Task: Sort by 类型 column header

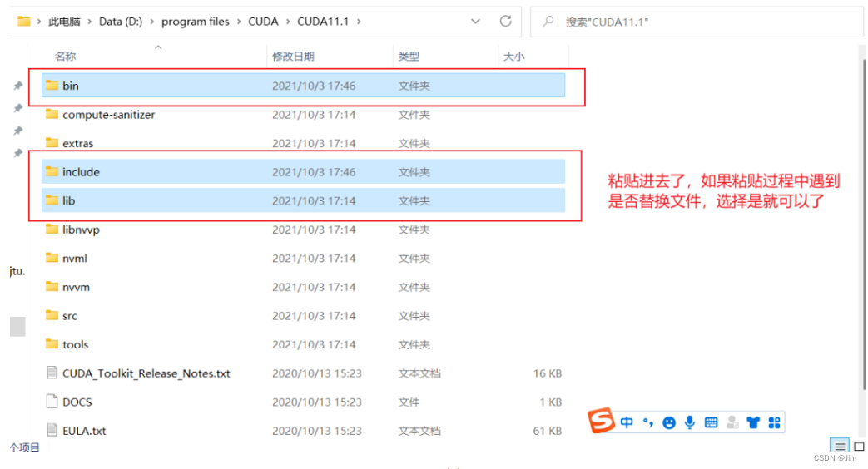Action: point(409,56)
